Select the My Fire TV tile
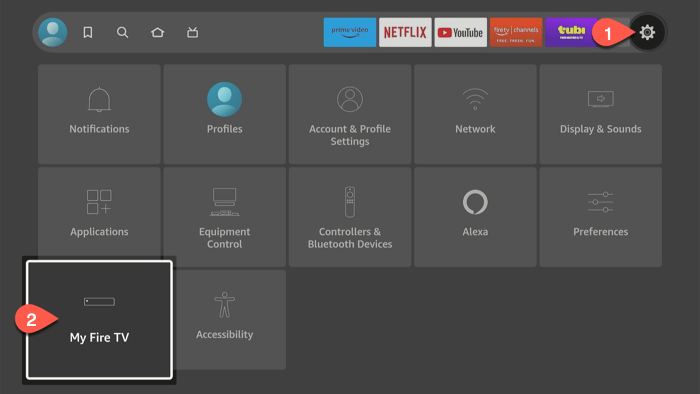The height and width of the screenshot is (394, 700). point(99,320)
